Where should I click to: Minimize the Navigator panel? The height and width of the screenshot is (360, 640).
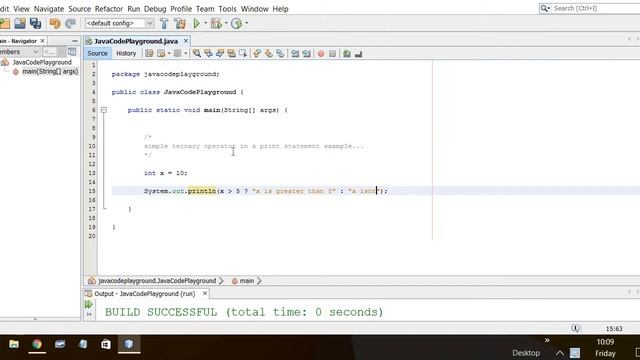coord(75,41)
